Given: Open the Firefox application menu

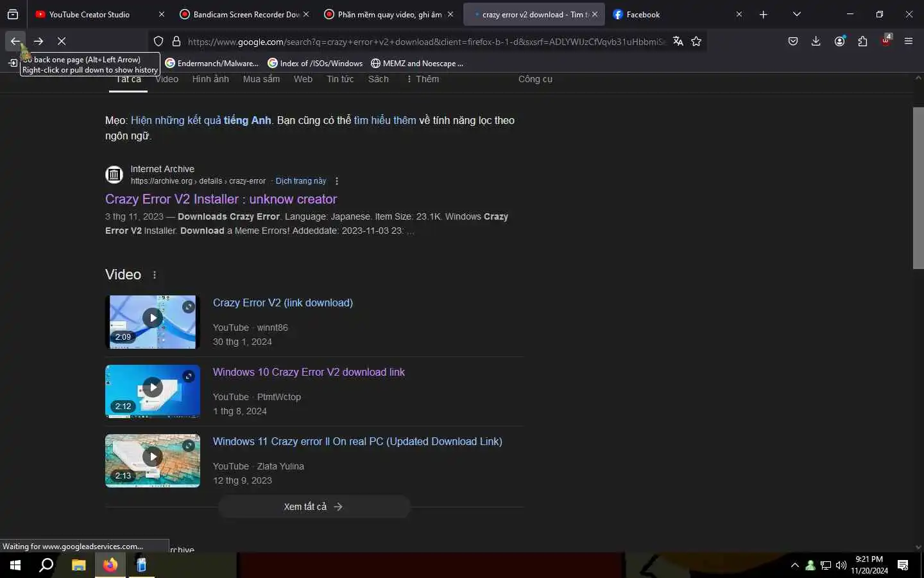Looking at the screenshot, I should coord(909,41).
